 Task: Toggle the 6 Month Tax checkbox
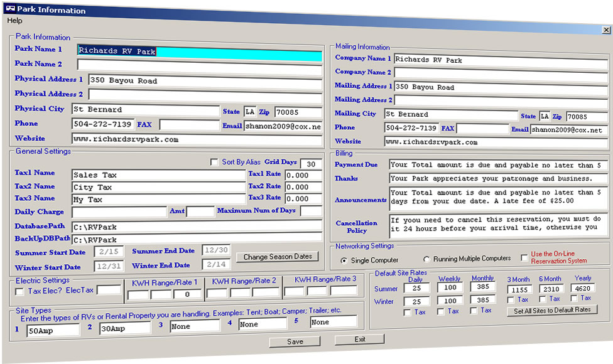click(x=543, y=299)
